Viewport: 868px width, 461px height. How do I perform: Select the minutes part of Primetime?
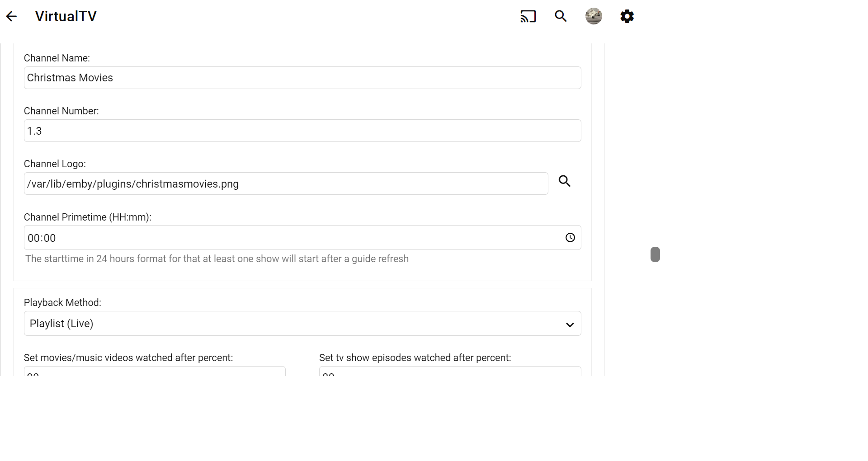pyautogui.click(x=50, y=238)
